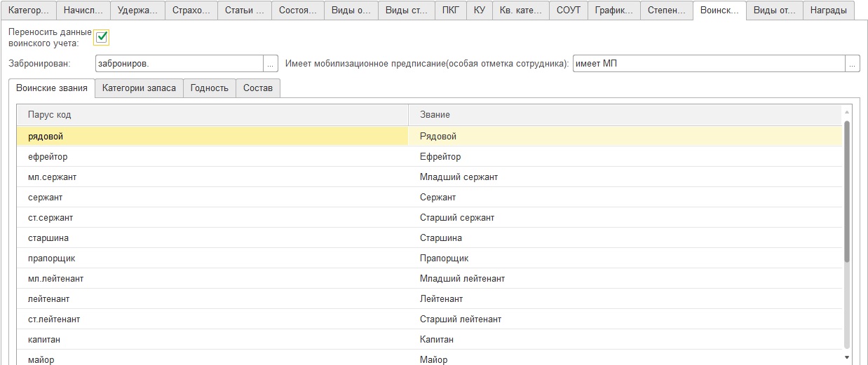Select the прапорщик code cell
This screenshot has width=868, height=365.
point(212,259)
